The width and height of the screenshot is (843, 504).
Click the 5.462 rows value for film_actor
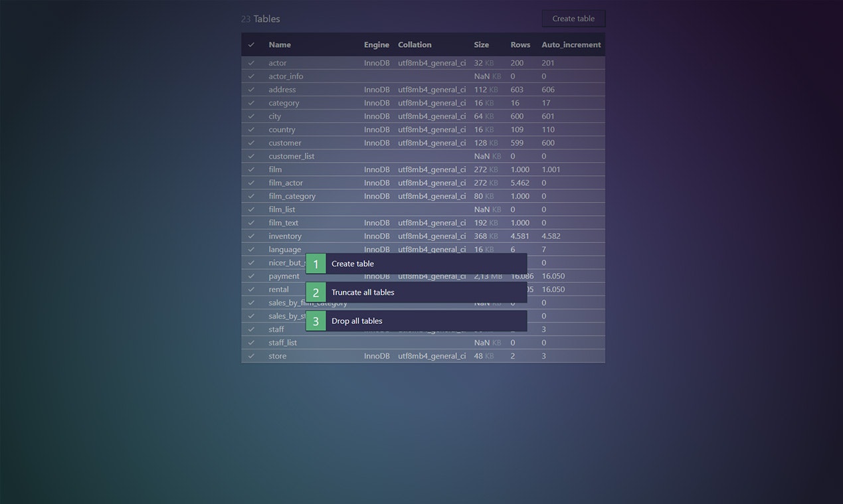[x=519, y=183]
